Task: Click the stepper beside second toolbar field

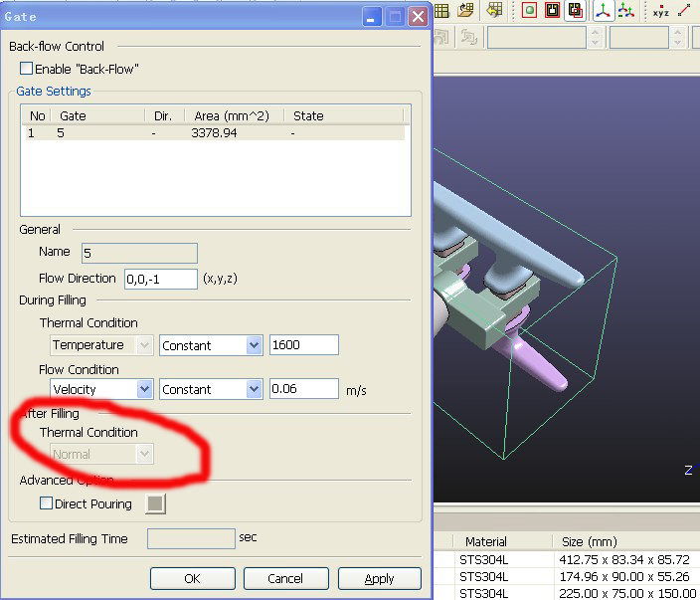Action: [678, 37]
